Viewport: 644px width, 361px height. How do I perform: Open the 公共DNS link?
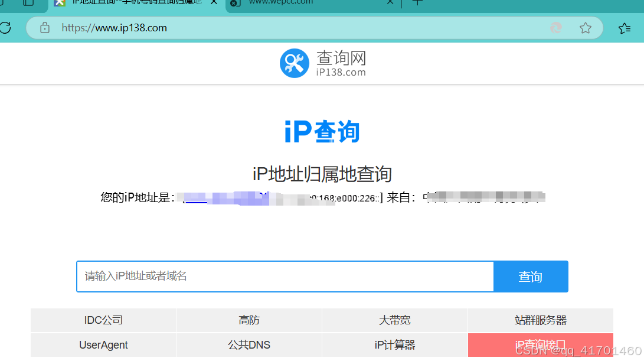(249, 345)
